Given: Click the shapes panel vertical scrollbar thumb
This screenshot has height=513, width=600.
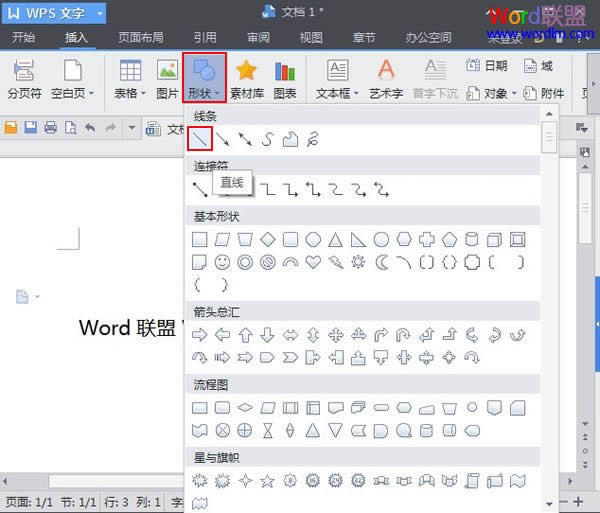Looking at the screenshot, I should 548,137.
